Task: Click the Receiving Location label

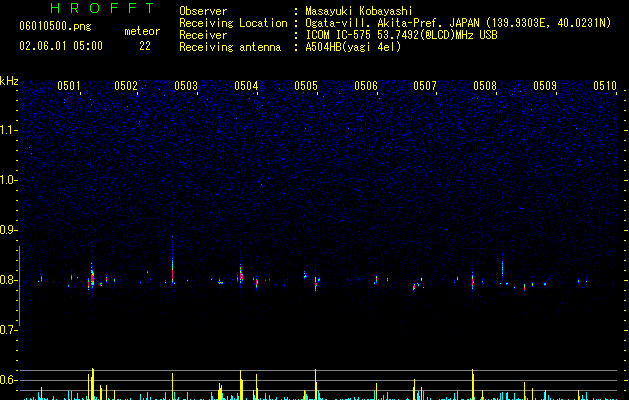Action: [233, 23]
